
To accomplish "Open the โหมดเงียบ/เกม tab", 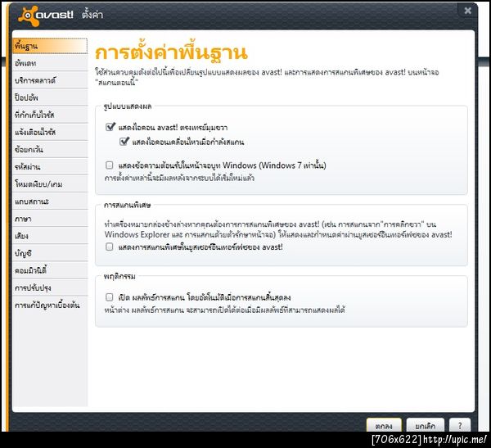I will click(50, 184).
